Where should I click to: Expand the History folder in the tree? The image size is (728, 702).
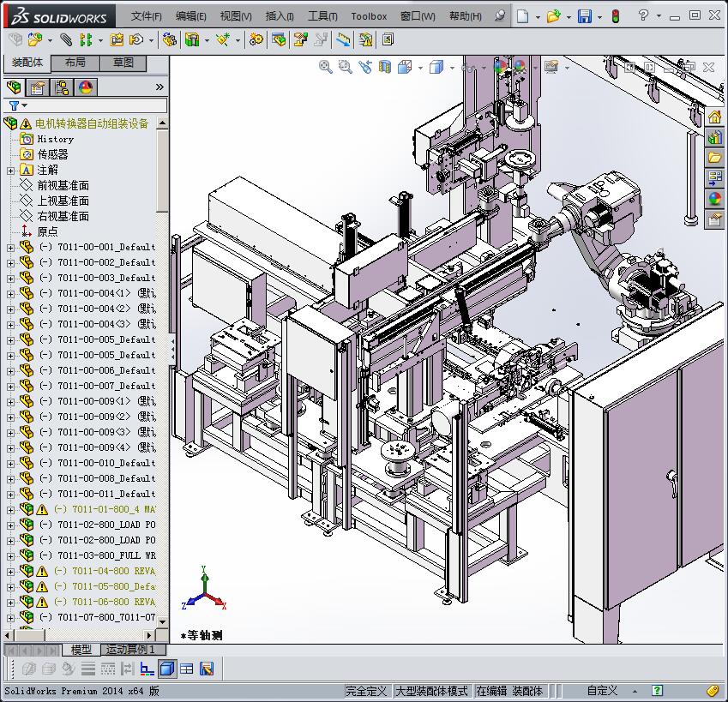click(x=54, y=139)
